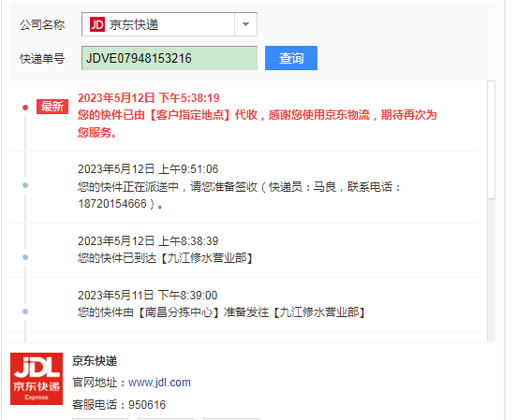
Task: Click the red 最新 badge
Action: [x=52, y=107]
